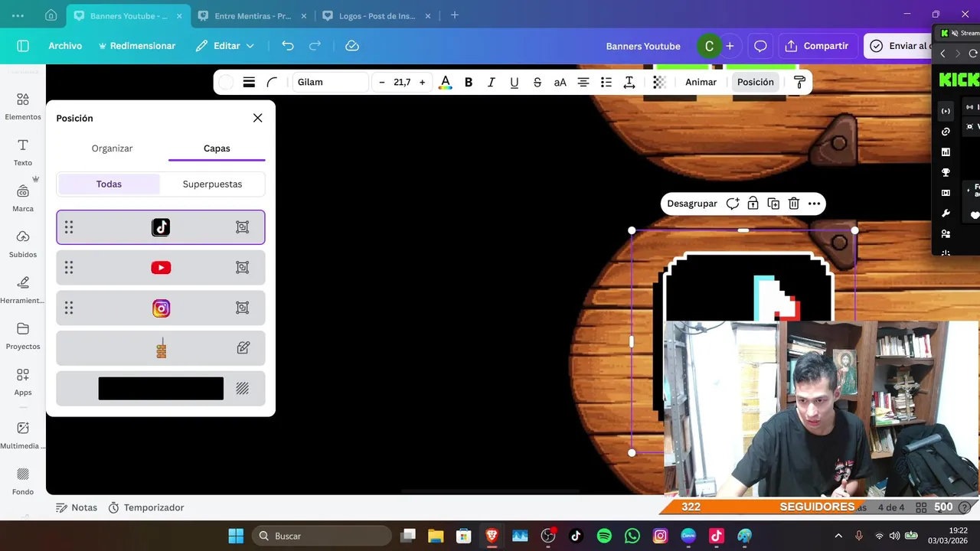The image size is (980, 551).
Task: Click the corner rounding icon
Action: [x=272, y=82]
